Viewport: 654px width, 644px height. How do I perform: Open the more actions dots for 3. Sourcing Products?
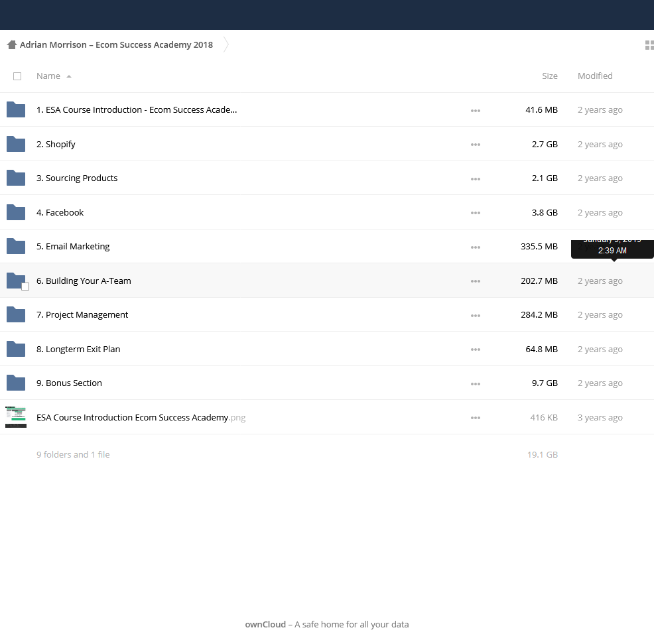click(x=476, y=179)
